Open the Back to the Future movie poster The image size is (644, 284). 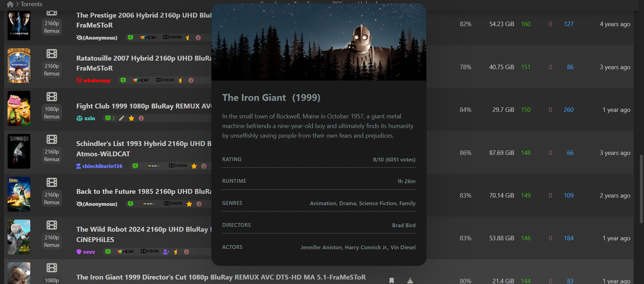[19, 194]
